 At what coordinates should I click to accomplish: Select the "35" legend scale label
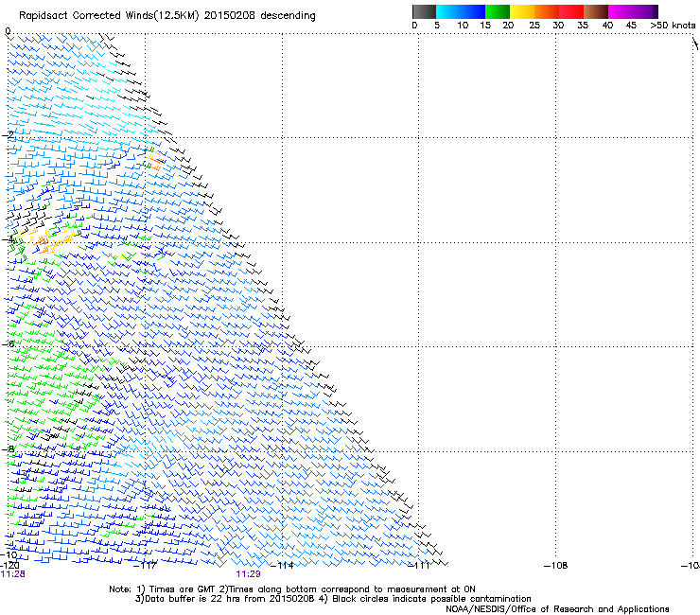pyautogui.click(x=583, y=26)
